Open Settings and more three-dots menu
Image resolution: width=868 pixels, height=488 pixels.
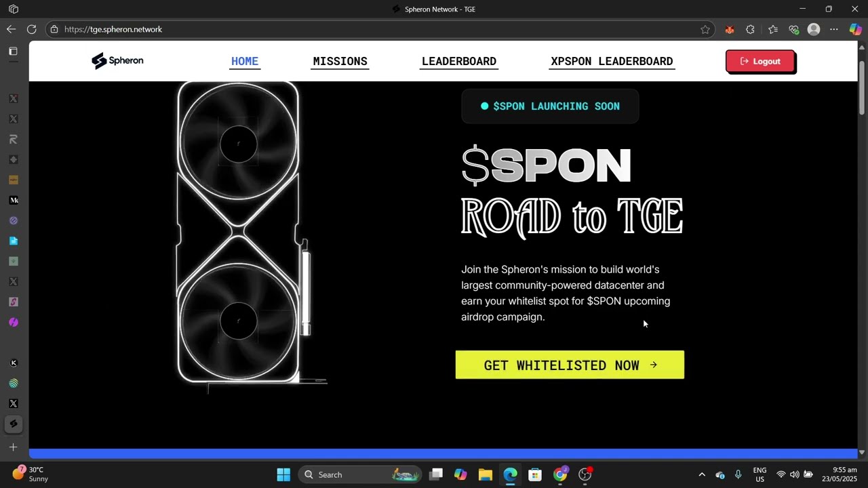click(834, 29)
